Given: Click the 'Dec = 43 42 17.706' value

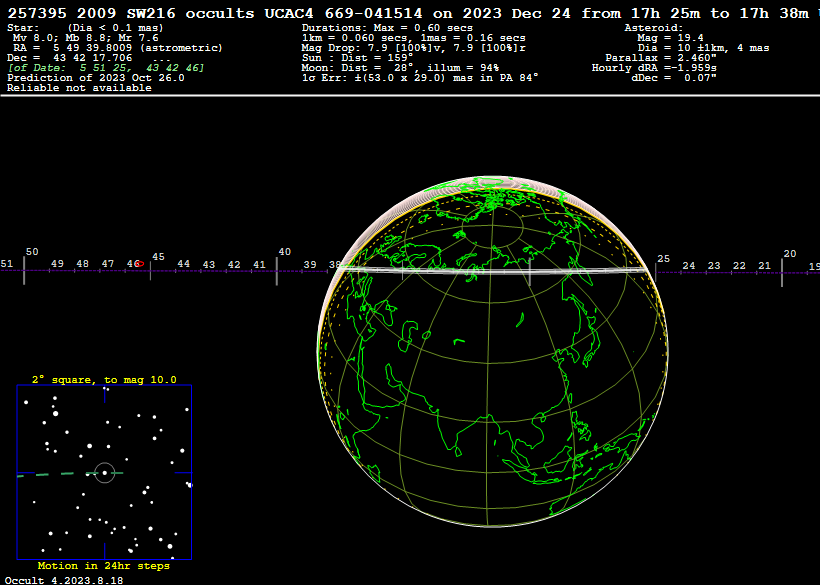Looking at the screenshot, I should [70, 58].
